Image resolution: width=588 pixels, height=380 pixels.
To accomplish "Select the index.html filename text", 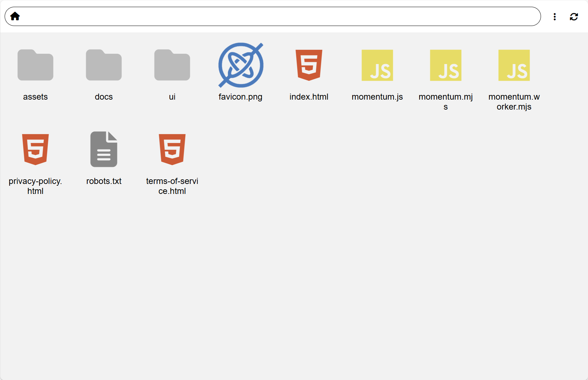I will (309, 96).
